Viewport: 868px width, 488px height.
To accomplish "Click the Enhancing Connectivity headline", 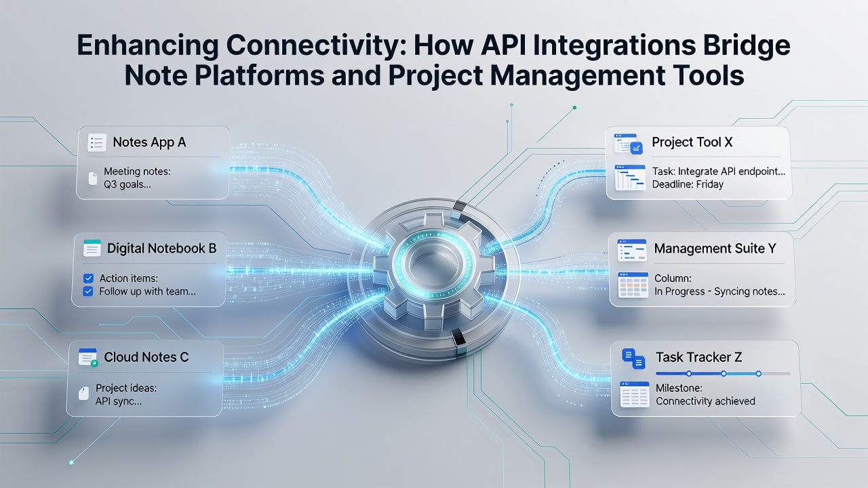I will click(x=434, y=60).
